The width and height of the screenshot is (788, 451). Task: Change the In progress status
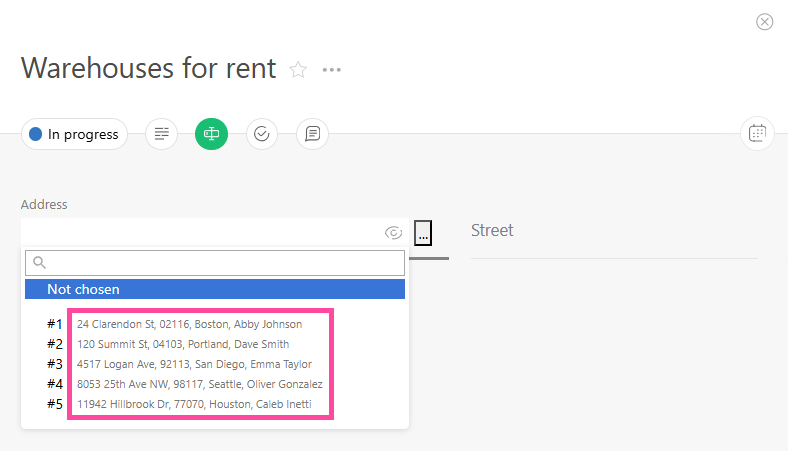(74, 134)
